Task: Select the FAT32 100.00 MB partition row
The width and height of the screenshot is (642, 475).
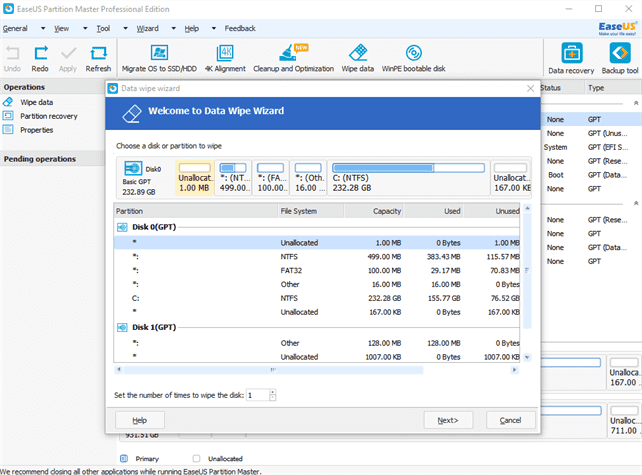Action: (317, 271)
